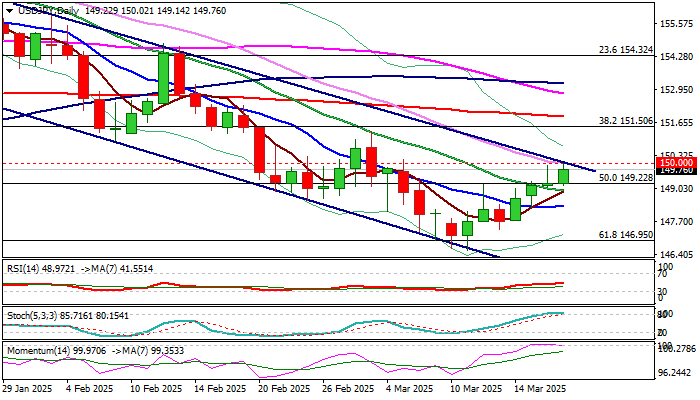Click the 29 Jan 2025 date marker
This screenshot has width=700, height=400.
point(27,388)
